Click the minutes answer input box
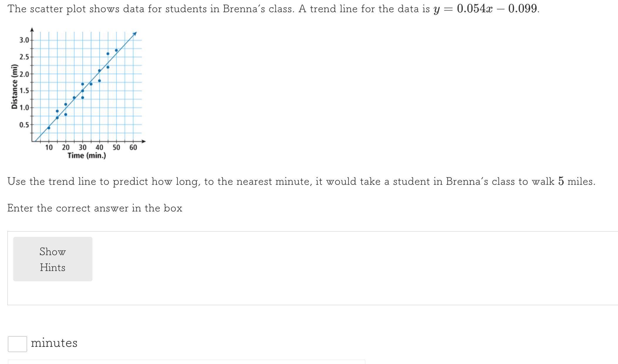 point(17,344)
